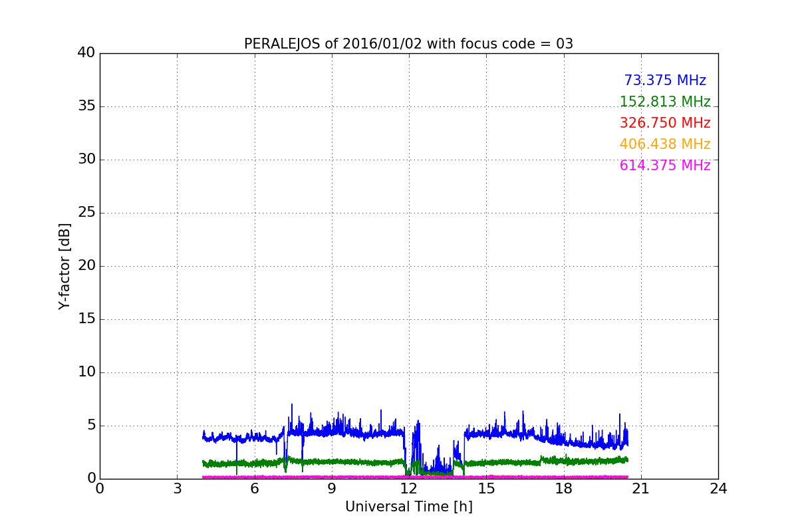
Task: Select the 326.750 MHz legend label
Action: (665, 123)
